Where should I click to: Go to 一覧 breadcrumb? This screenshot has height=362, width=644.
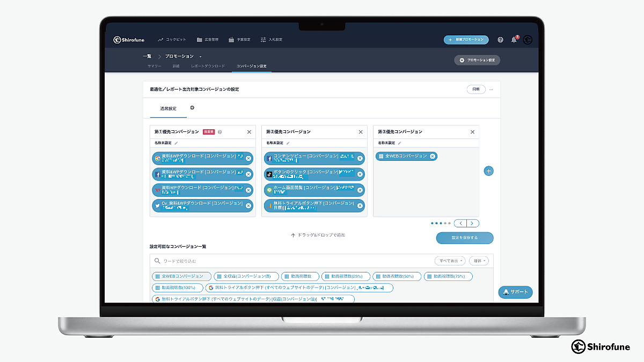point(147,56)
